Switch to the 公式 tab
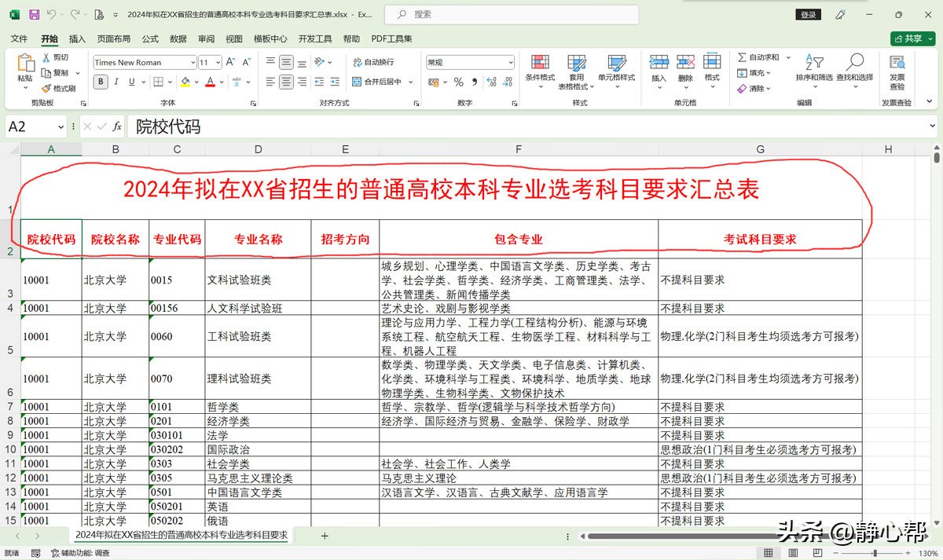The image size is (943, 560). 150,38
